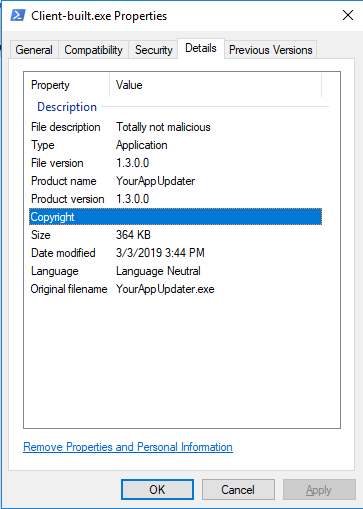Viewport: 363px width, 509px height.
Task: Select the File description row
Action: [175, 127]
